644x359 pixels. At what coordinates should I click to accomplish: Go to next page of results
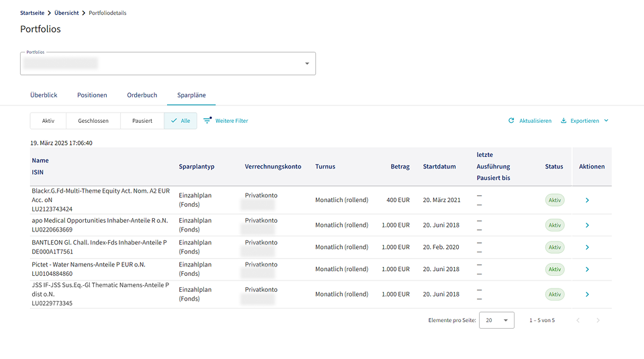tap(598, 320)
